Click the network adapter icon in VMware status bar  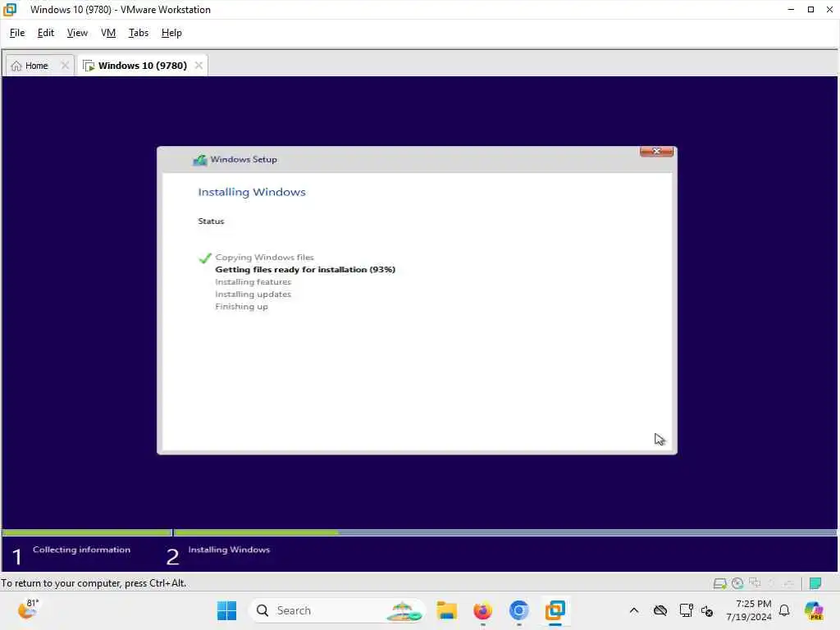click(x=755, y=583)
